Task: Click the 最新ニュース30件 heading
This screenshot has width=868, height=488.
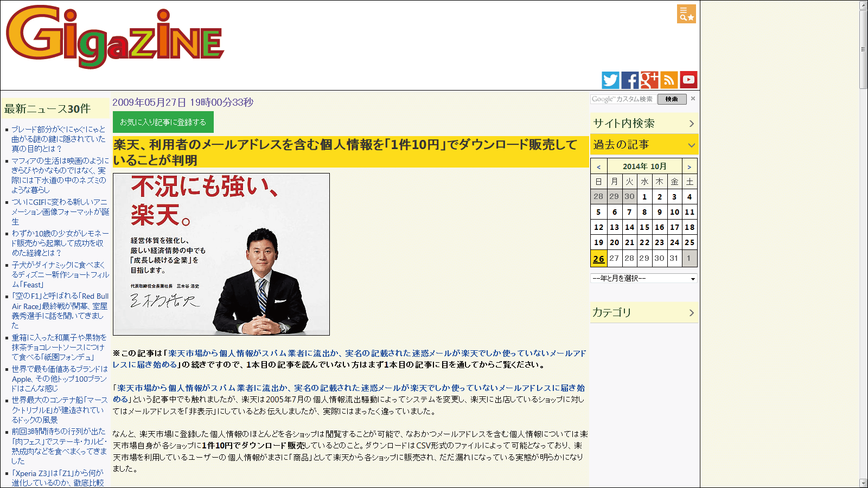Action: coord(48,108)
